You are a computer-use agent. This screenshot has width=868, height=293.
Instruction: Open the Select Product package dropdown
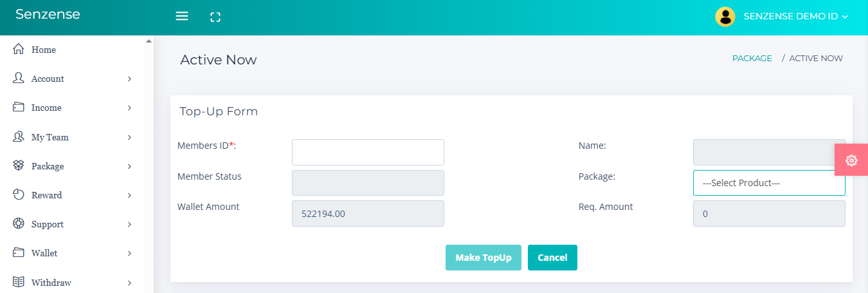(x=769, y=183)
